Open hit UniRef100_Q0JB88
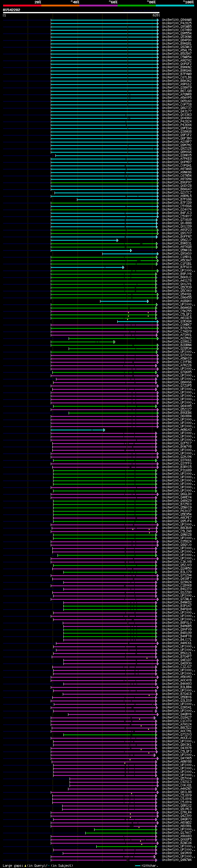The height and width of the screenshot is (868, 197). [x=177, y=223]
